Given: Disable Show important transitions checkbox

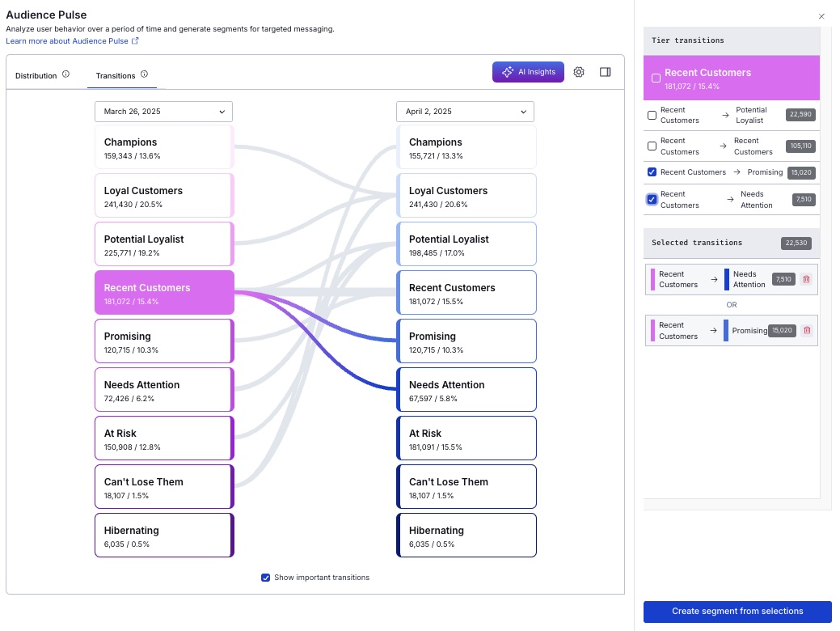Looking at the screenshot, I should coord(266,578).
